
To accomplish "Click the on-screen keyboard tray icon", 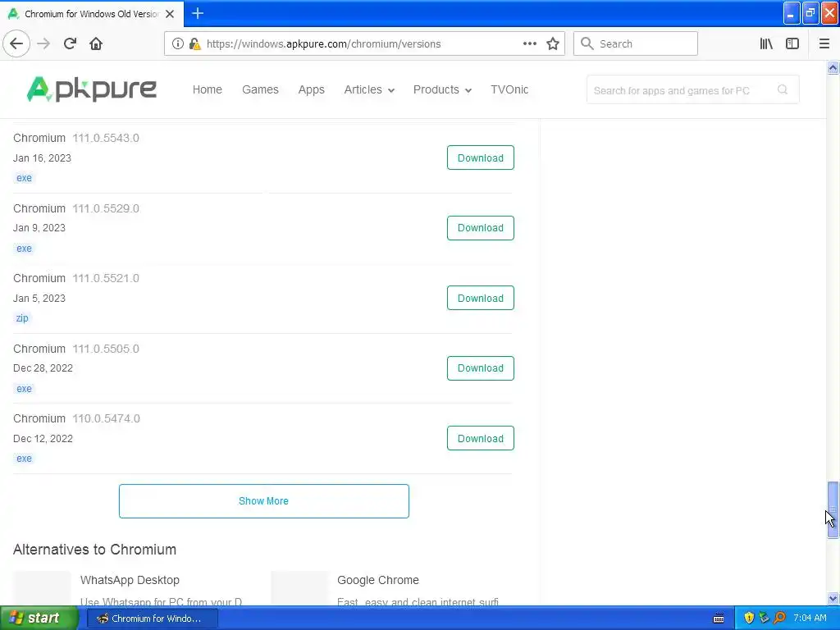I will (719, 619).
